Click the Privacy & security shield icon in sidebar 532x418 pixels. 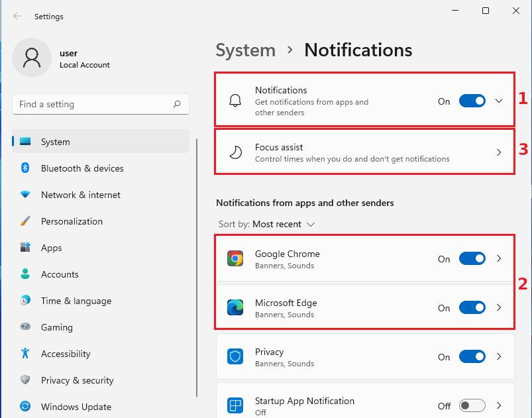coord(25,380)
